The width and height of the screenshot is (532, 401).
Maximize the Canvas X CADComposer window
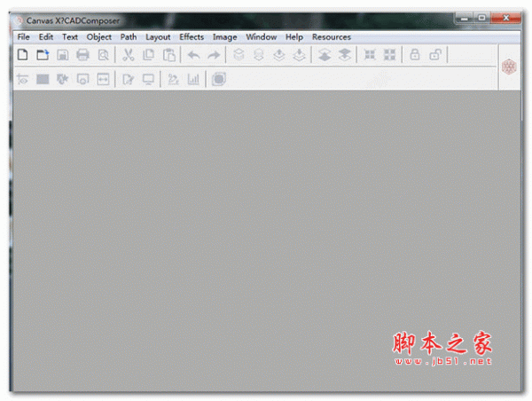481,18
